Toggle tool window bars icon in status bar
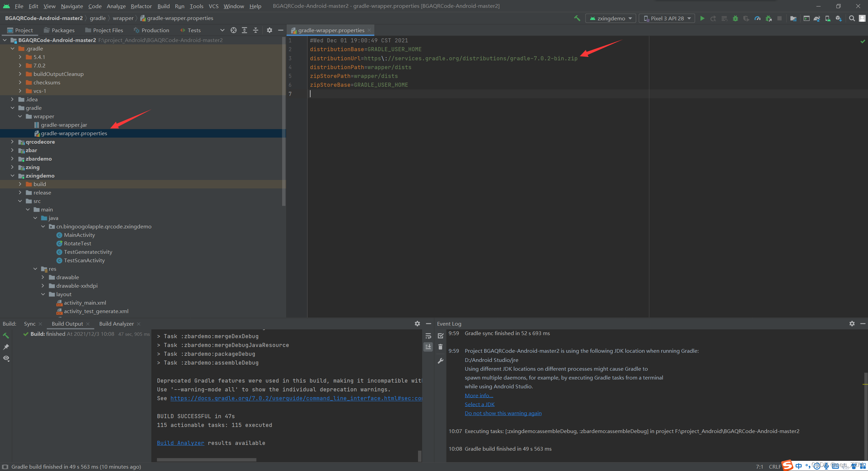This screenshot has height=471, width=868. coord(5,467)
